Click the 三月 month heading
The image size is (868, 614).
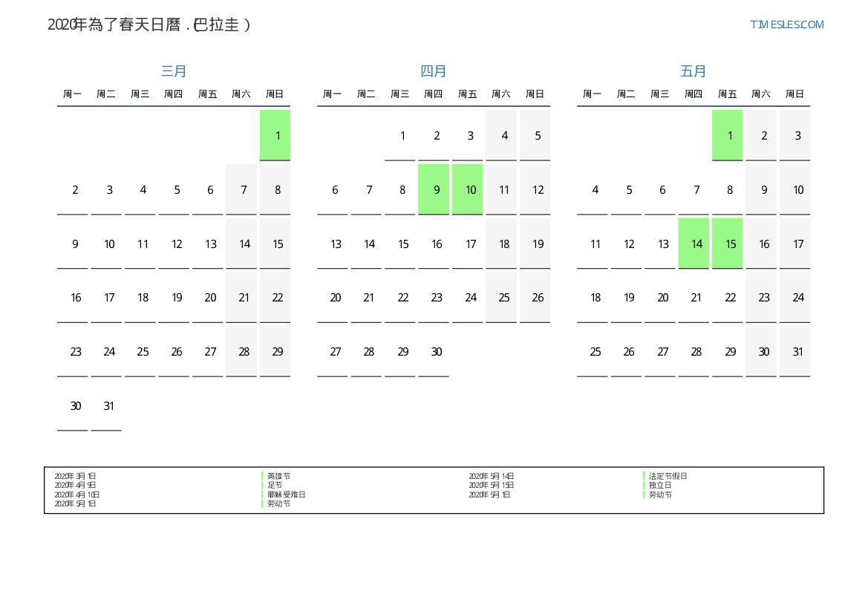click(x=174, y=71)
